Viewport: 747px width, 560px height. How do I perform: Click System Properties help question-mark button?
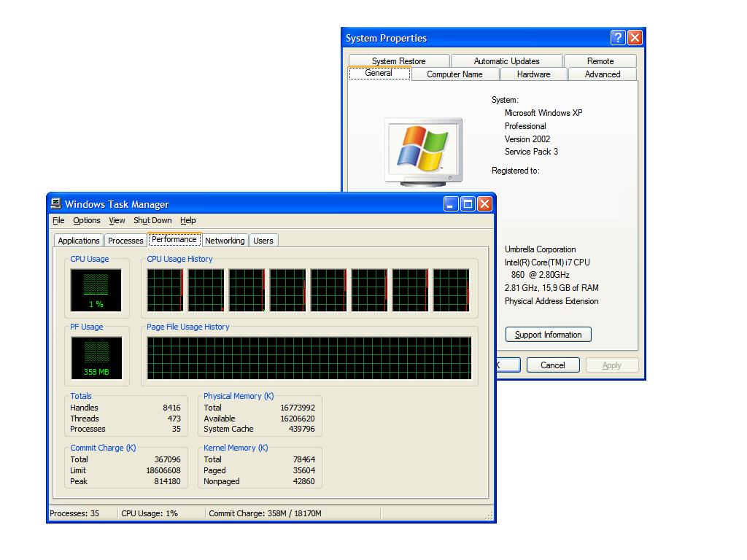(x=618, y=38)
